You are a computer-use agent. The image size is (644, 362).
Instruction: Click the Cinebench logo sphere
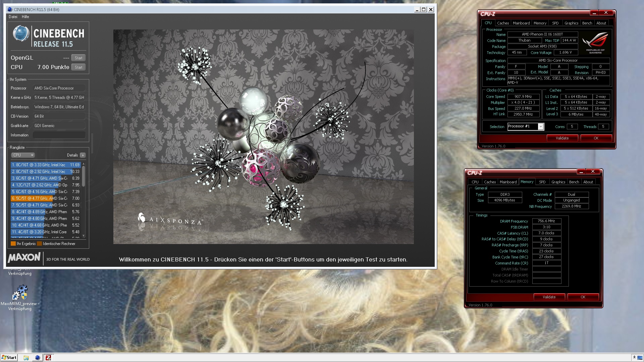click(21, 34)
